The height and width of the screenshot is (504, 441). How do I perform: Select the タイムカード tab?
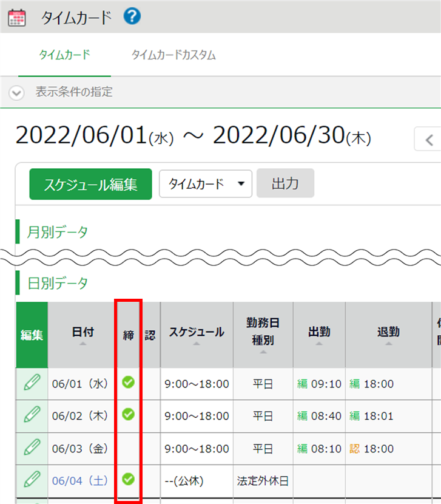pyautogui.click(x=64, y=55)
